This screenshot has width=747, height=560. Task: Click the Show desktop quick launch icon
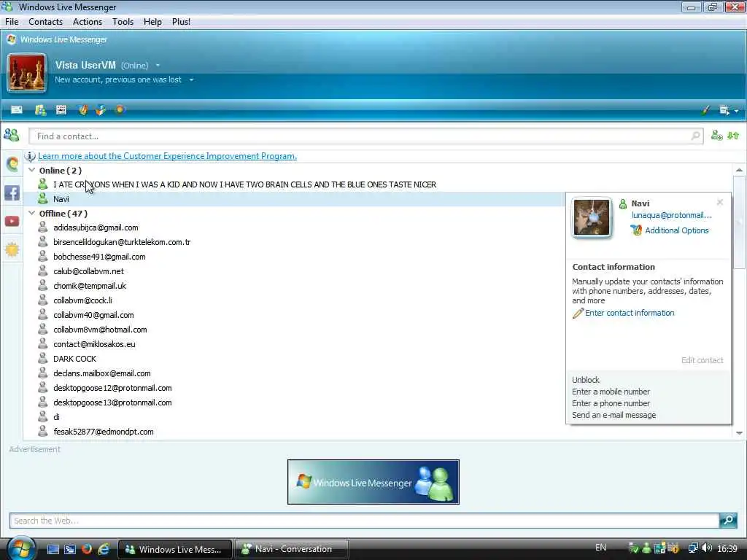pyautogui.click(x=53, y=549)
